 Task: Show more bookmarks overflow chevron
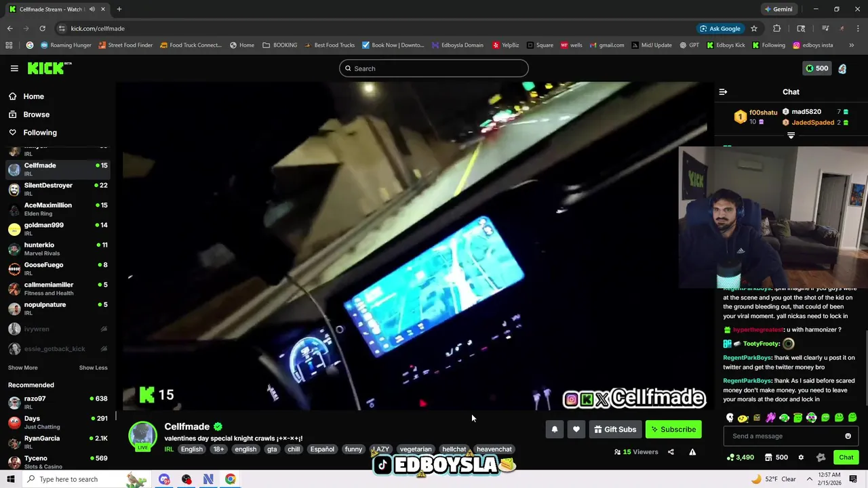point(851,45)
